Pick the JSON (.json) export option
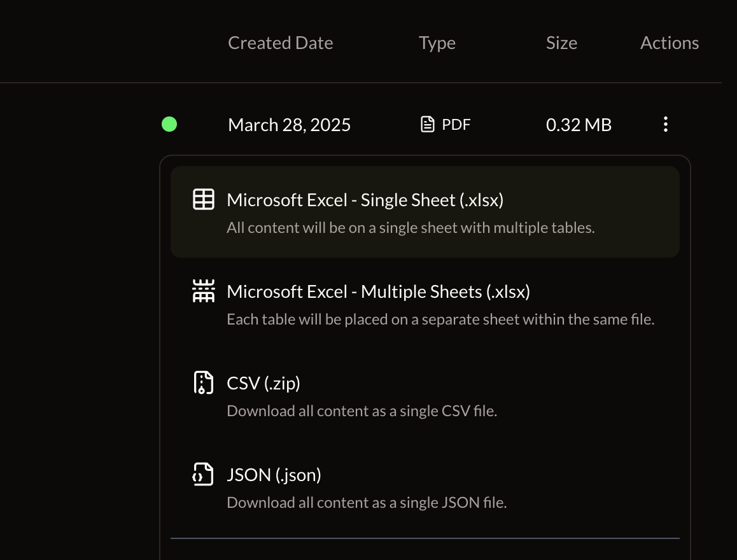 [274, 475]
